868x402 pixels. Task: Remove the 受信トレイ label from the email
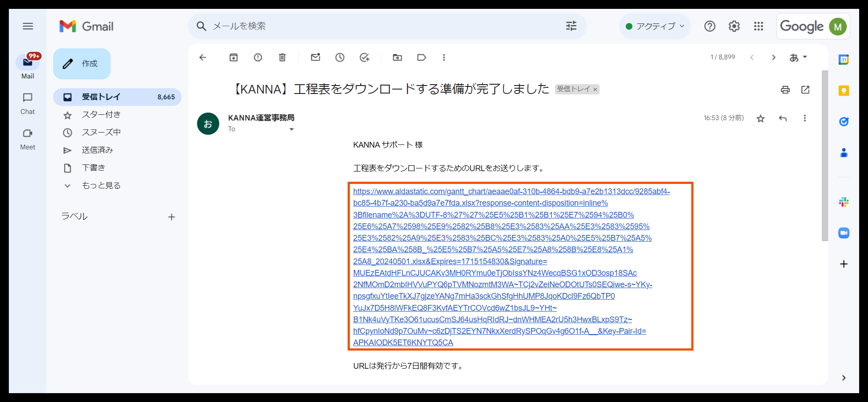tap(595, 90)
